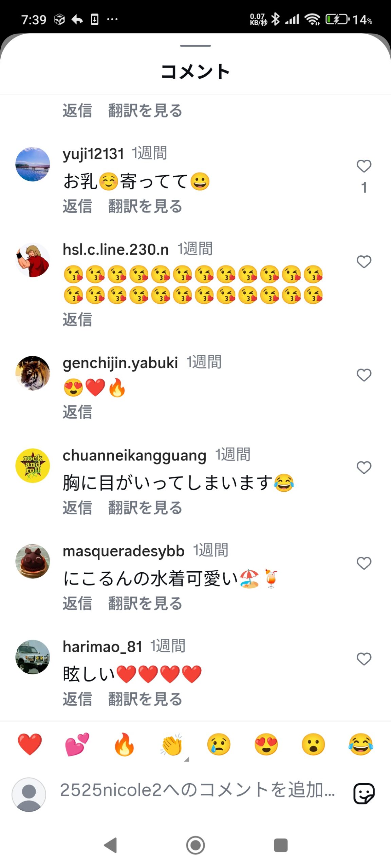Tap heart on chuanneikangguang's comment
391x868 pixels.
click(364, 468)
